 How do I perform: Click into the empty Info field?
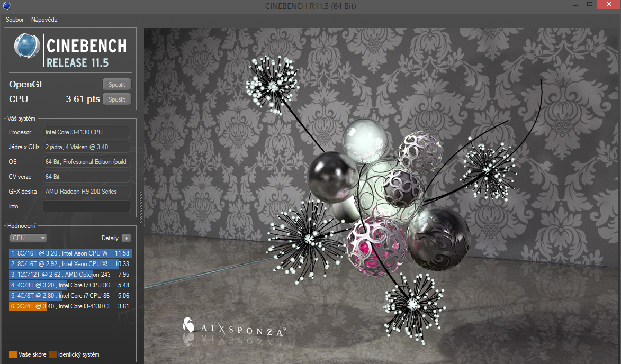coord(86,206)
